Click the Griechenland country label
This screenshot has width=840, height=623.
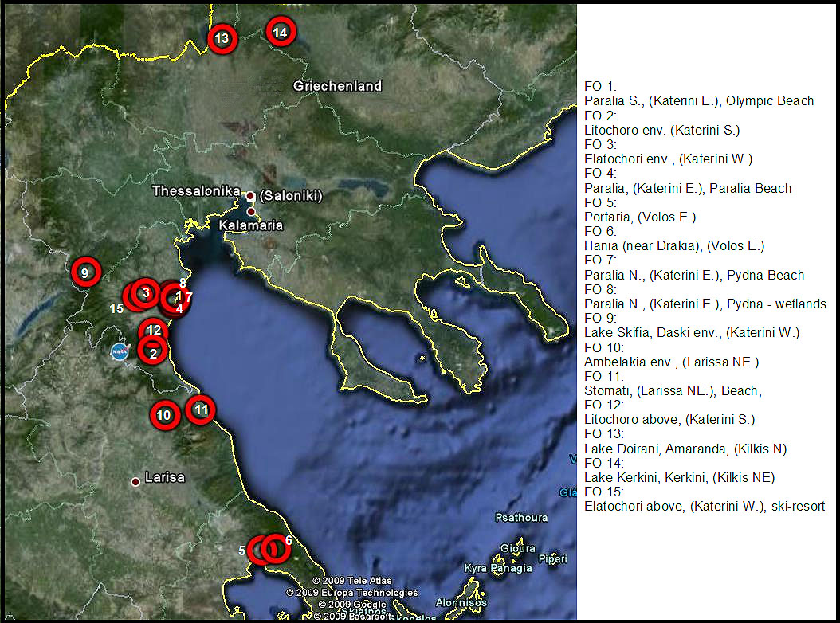pyautogui.click(x=337, y=86)
